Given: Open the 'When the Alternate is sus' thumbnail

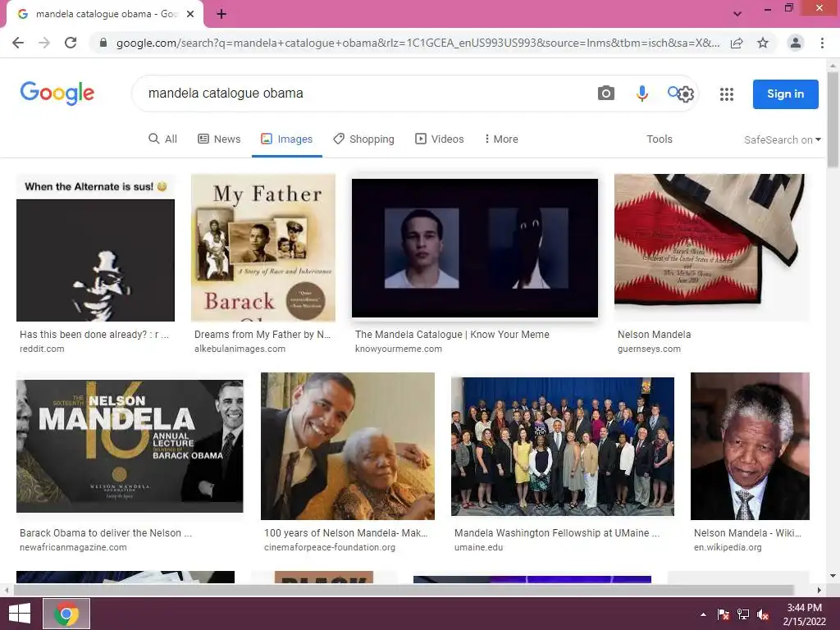Looking at the screenshot, I should coord(95,248).
